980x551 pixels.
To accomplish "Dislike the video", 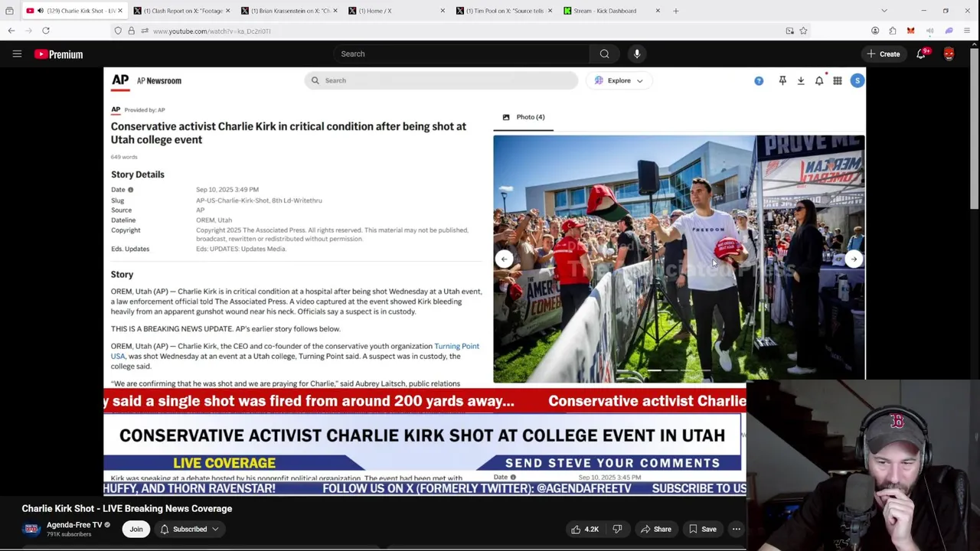I will point(618,529).
